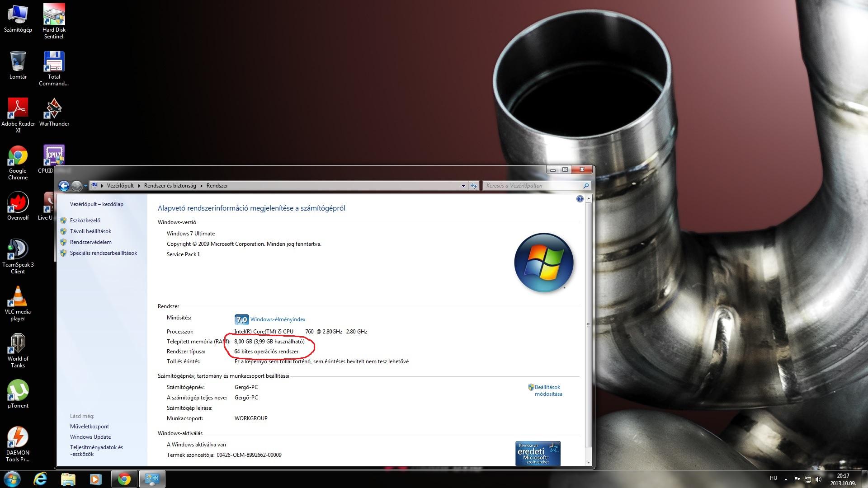Go back with the blue back arrow
Screen dimensions: 868x488
64,186
